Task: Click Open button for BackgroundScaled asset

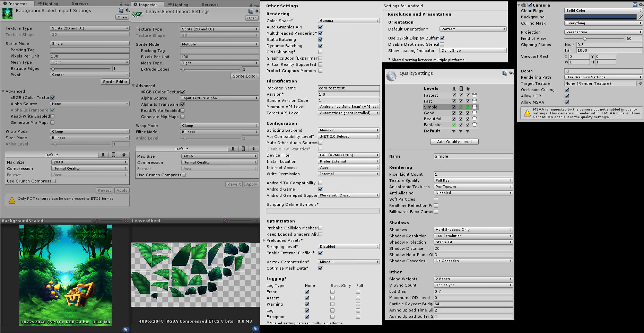Action: 122,17
